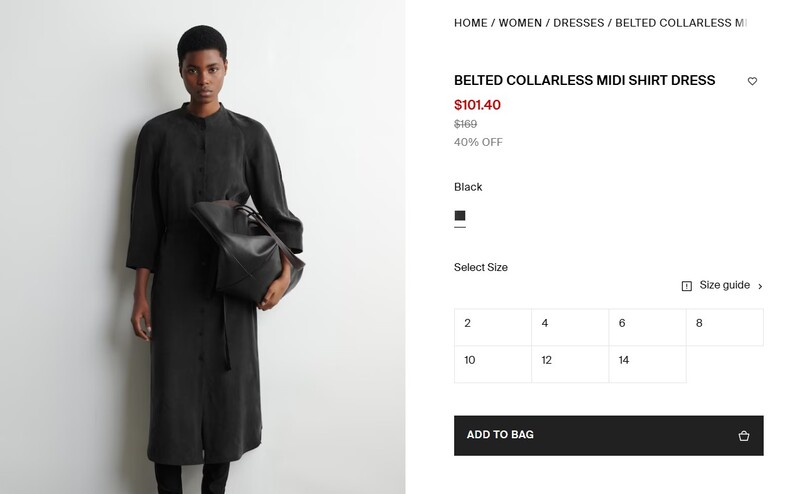Screen dimensions: 800x494
Task: Open the Size guide link
Action: [724, 286]
